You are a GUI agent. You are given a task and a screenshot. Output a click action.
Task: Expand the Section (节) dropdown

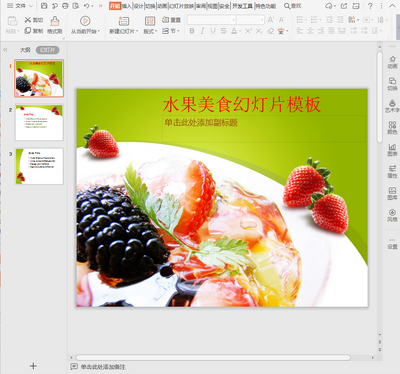tap(171, 31)
